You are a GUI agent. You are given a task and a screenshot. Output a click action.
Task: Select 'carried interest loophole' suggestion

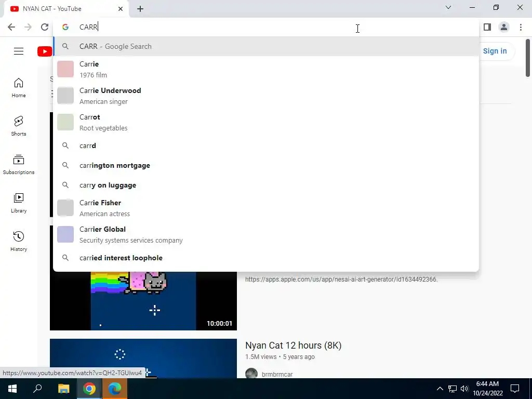(x=266, y=258)
